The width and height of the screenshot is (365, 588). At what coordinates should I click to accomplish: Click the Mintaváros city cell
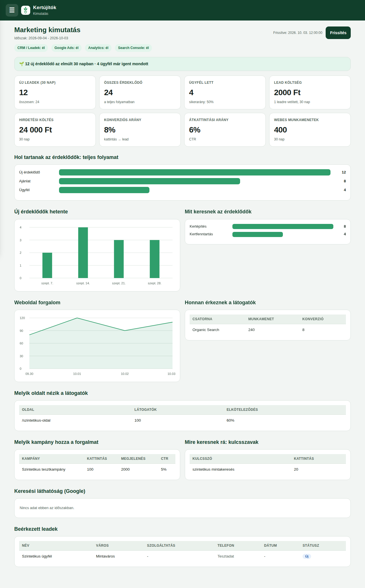105,556
